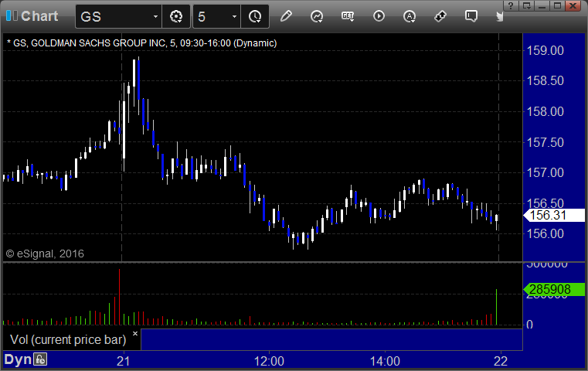The image size is (588, 371).
Task: Click the 21 date axis label
Action: pos(123,361)
